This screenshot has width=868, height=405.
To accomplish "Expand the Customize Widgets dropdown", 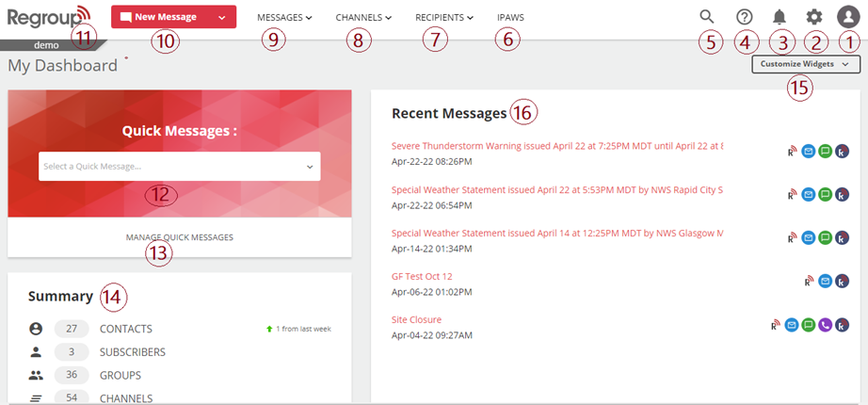I will pyautogui.click(x=805, y=64).
